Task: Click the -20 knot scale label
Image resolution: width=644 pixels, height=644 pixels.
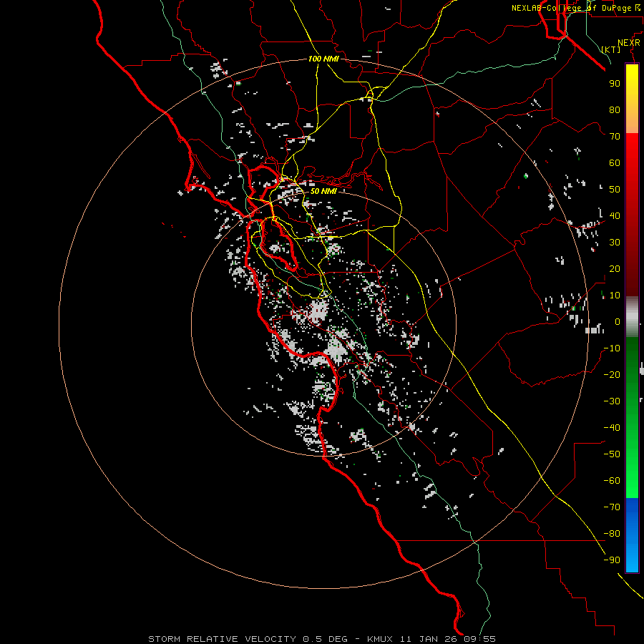Action: click(612, 375)
